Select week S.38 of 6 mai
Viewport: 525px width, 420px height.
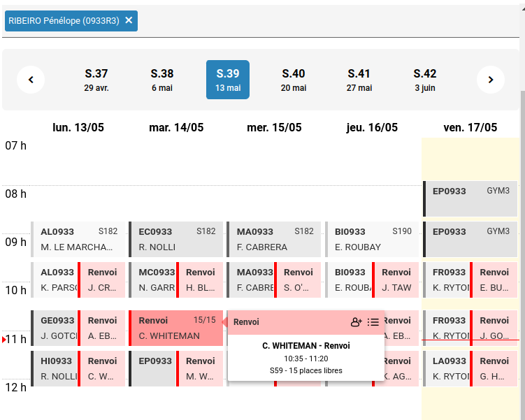pos(162,80)
